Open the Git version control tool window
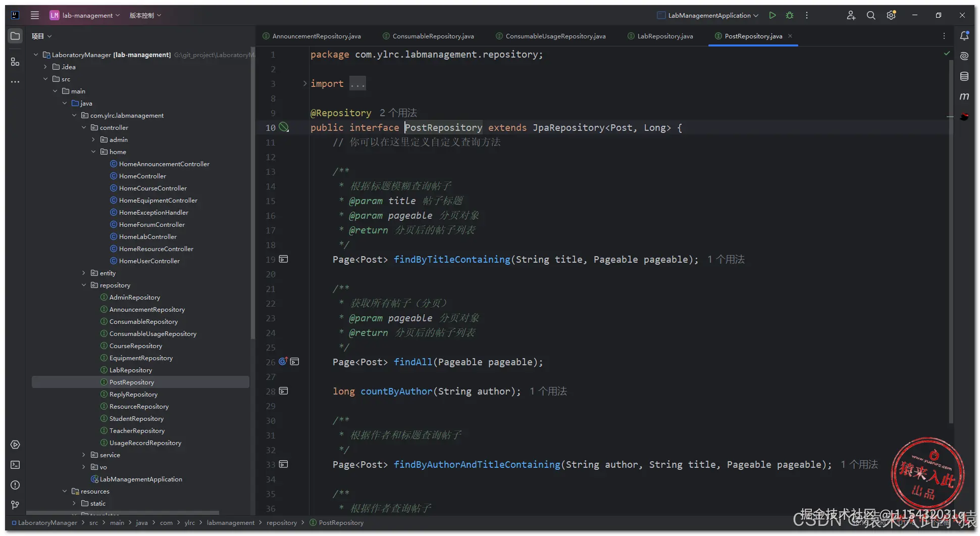980x536 pixels. coord(15,505)
